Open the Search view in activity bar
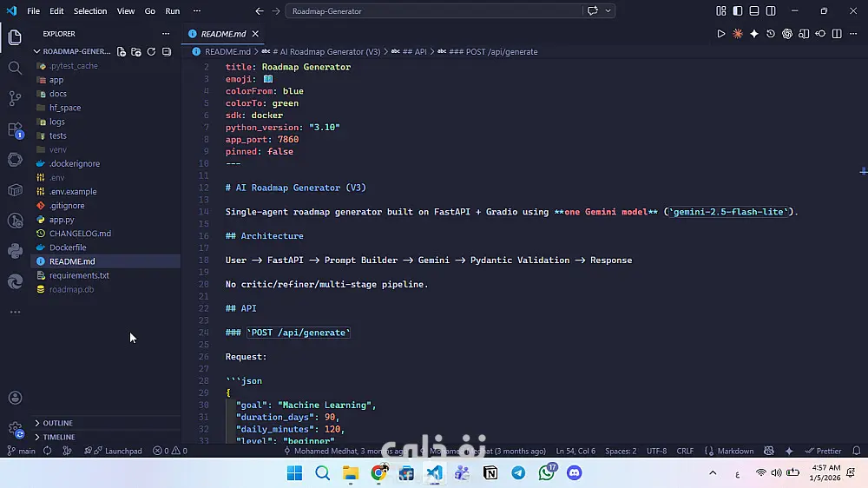The width and height of the screenshot is (868, 488). point(15,68)
